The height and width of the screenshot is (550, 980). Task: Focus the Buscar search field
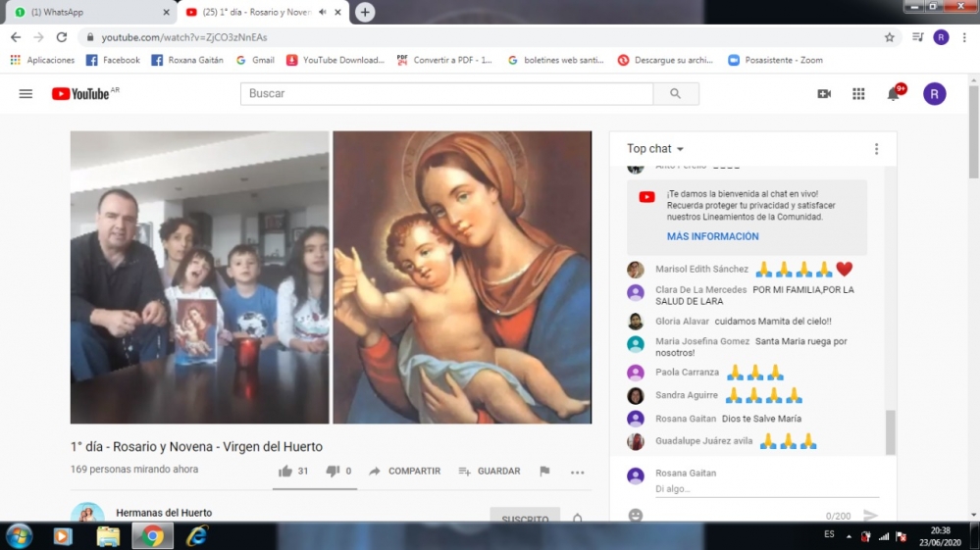[x=447, y=94]
